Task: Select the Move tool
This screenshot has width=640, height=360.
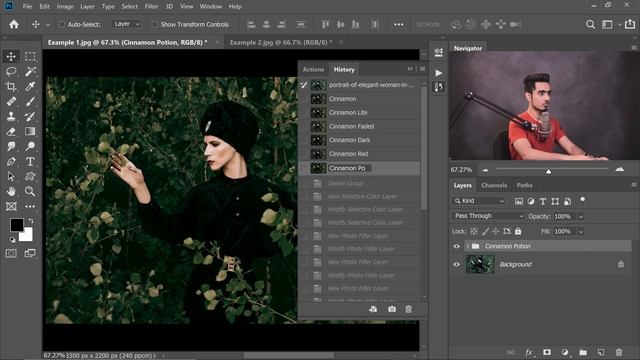Action: pyautogui.click(x=11, y=56)
